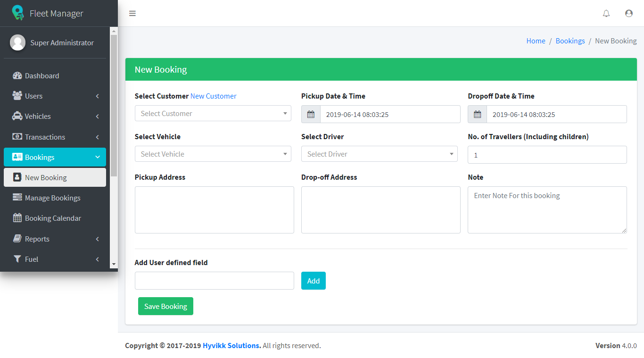Open the Select Driver dropdown
The width and height of the screenshot is (644, 358).
pyautogui.click(x=380, y=154)
